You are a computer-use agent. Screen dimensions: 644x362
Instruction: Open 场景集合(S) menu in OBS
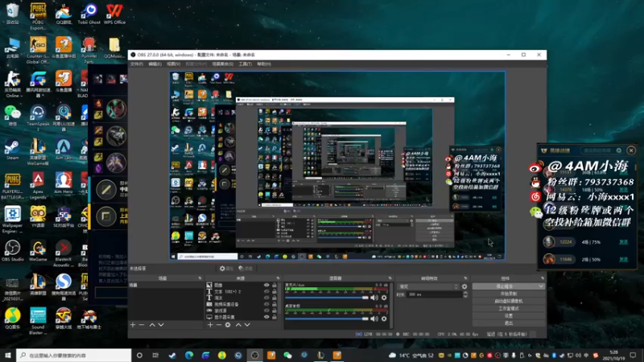[x=223, y=64]
